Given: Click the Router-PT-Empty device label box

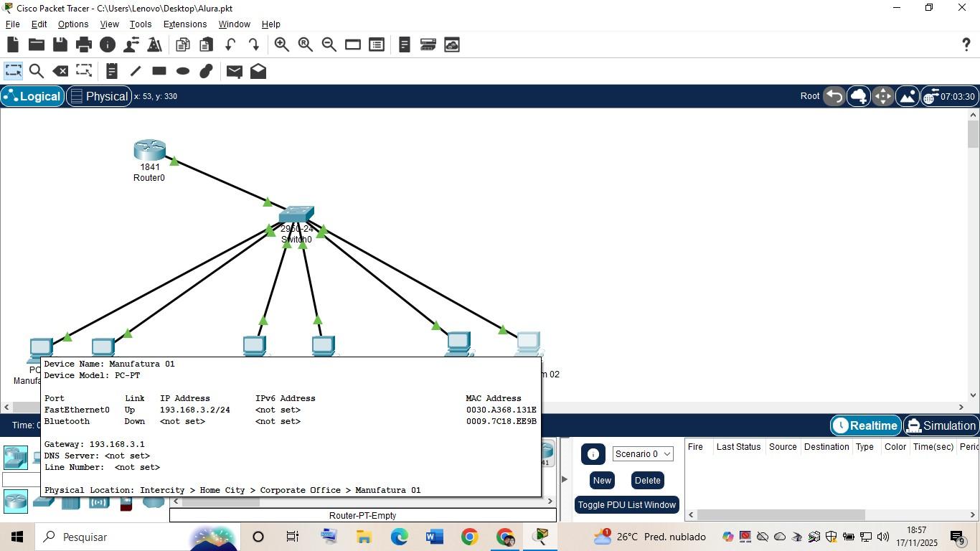Looking at the screenshot, I should tap(363, 515).
